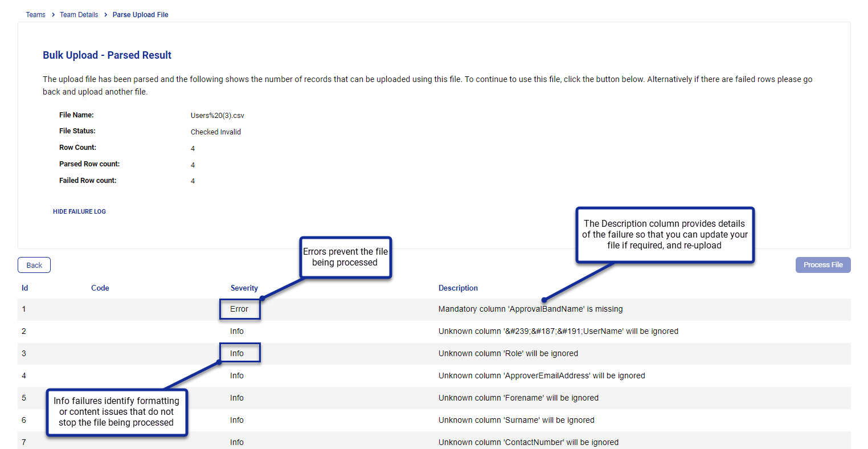The image size is (868, 449).
Task: Click the Code column header
Action: tap(100, 288)
